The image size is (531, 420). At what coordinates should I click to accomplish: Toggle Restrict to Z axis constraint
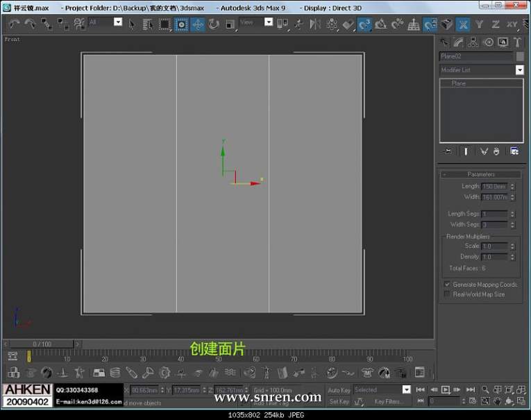[x=496, y=24]
